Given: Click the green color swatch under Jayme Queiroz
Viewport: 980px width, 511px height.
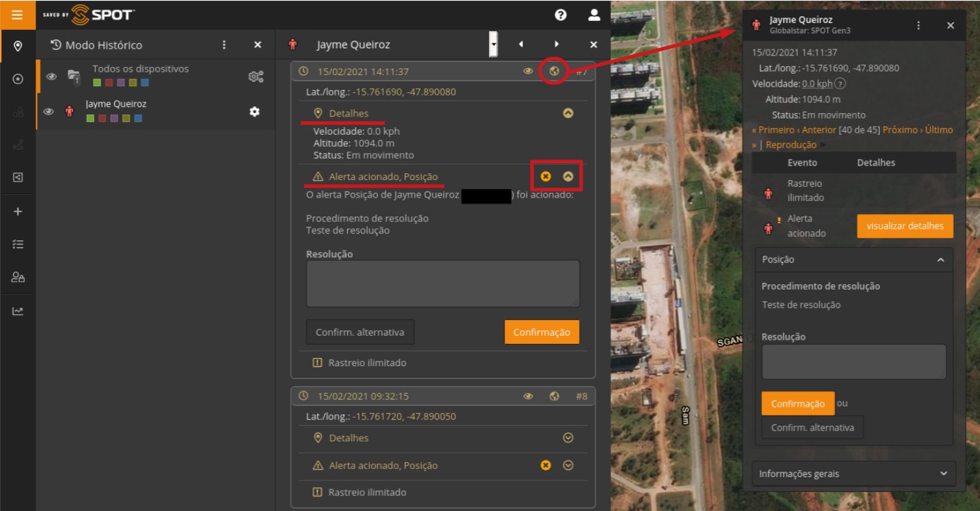Looking at the screenshot, I should [91, 118].
